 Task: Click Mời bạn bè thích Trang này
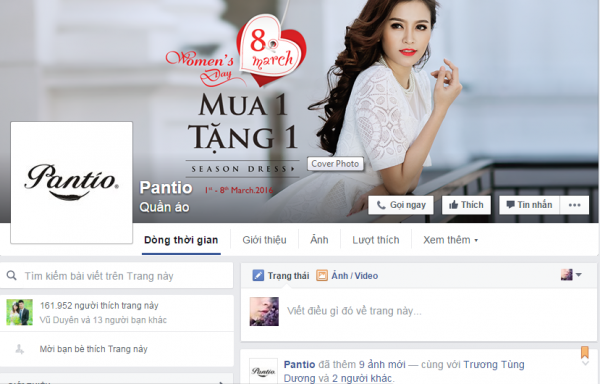pyautogui.click(x=93, y=349)
